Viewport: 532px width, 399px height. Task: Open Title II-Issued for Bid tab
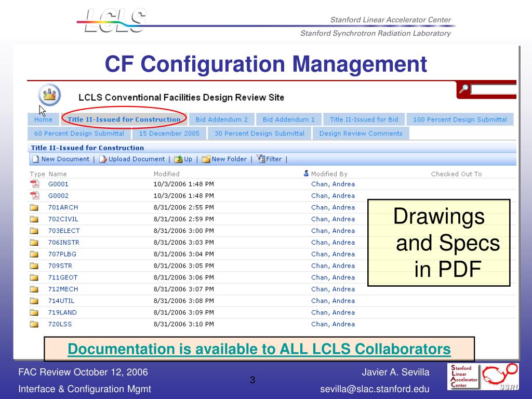pyautogui.click(x=364, y=119)
